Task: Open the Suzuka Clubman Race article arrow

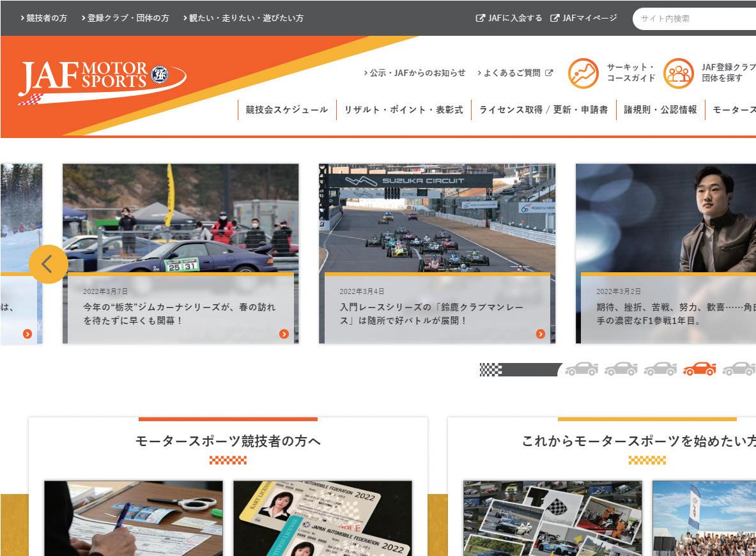Action: click(541, 334)
